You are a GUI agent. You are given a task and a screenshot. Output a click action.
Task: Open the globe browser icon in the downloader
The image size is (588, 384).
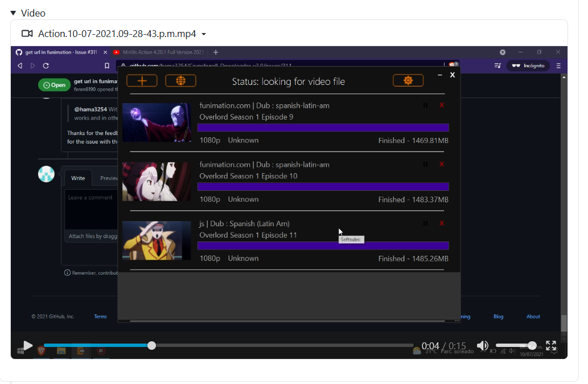pos(180,80)
